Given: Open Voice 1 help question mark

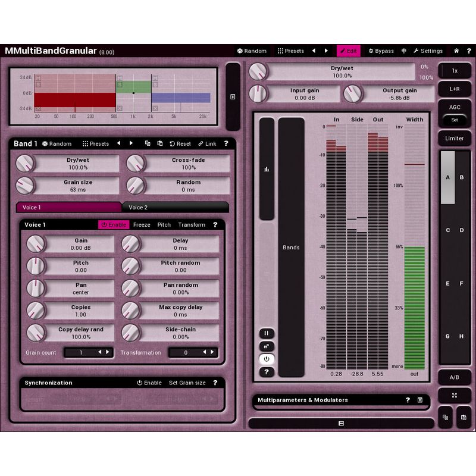Looking at the screenshot, I should (215, 225).
